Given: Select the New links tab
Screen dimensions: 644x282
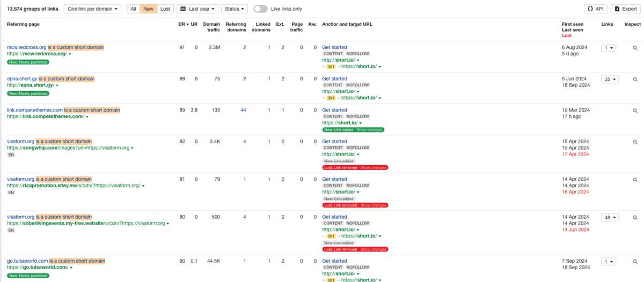Looking at the screenshot, I should pyautogui.click(x=149, y=9).
